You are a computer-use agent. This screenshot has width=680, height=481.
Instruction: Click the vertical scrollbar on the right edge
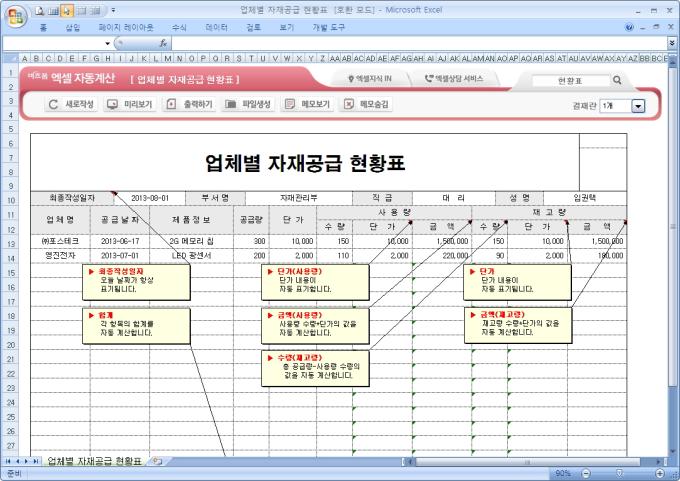[x=673, y=226]
